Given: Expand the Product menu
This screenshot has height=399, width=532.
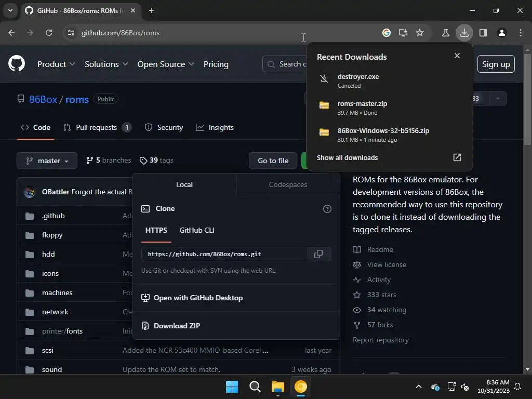Looking at the screenshot, I should (x=56, y=64).
